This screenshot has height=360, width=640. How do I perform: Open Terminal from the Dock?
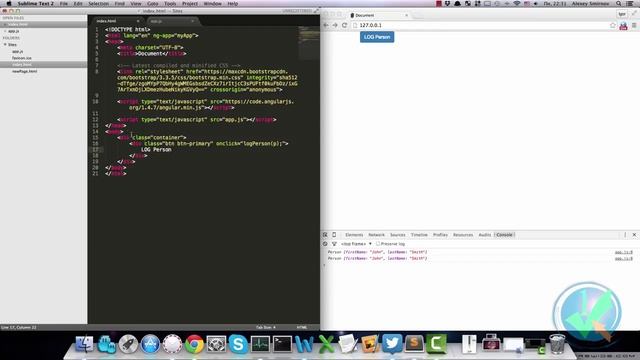coord(282,344)
